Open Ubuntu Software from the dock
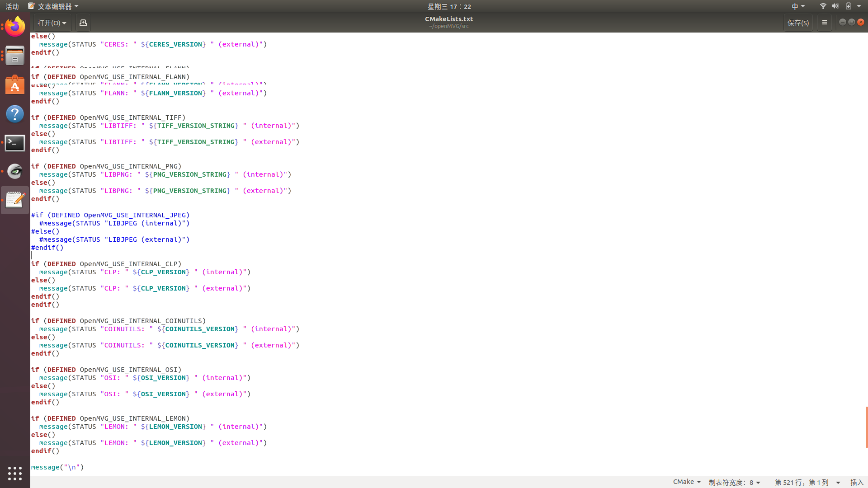 (15, 85)
